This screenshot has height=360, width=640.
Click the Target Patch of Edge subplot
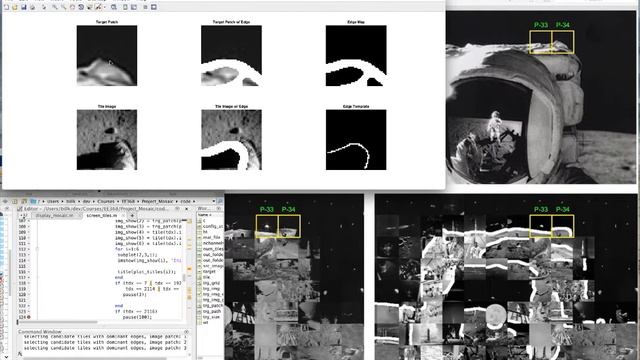pyautogui.click(x=231, y=56)
